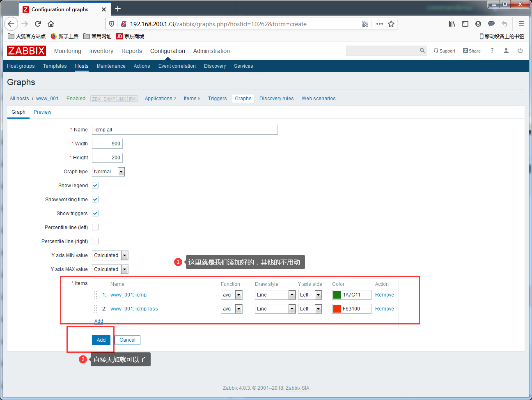Screen dimensions: 532x400
Task: Remove the www_001: icmp-loss item
Action: pyautogui.click(x=385, y=309)
